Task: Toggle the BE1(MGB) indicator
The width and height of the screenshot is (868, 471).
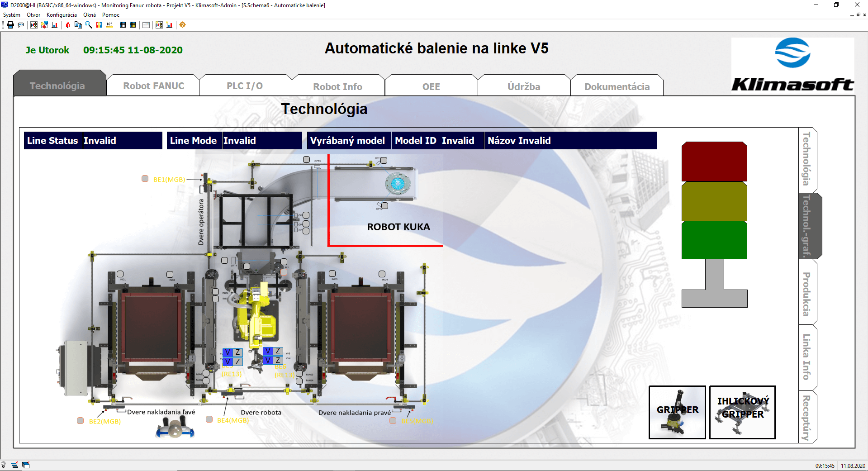Action: coord(145,179)
